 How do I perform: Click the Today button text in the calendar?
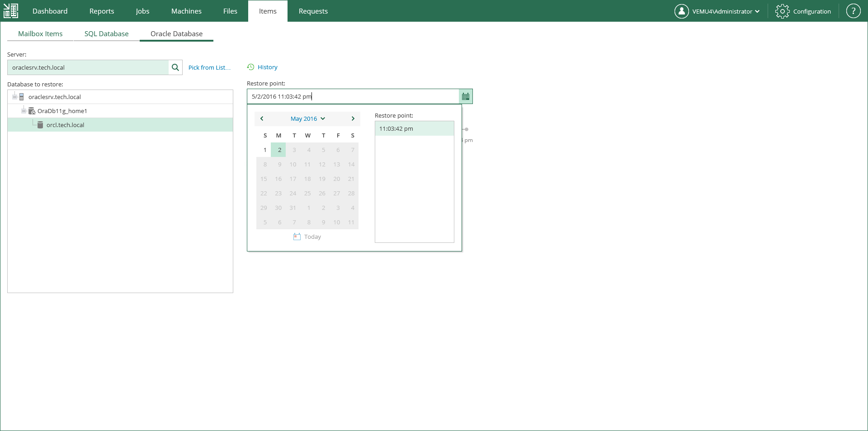click(x=312, y=237)
